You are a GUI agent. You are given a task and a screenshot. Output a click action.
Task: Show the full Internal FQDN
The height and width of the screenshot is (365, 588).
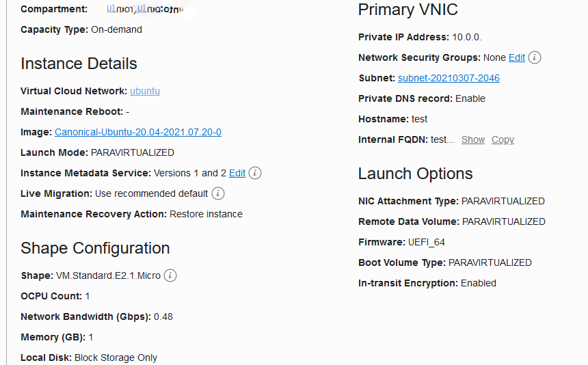click(473, 139)
